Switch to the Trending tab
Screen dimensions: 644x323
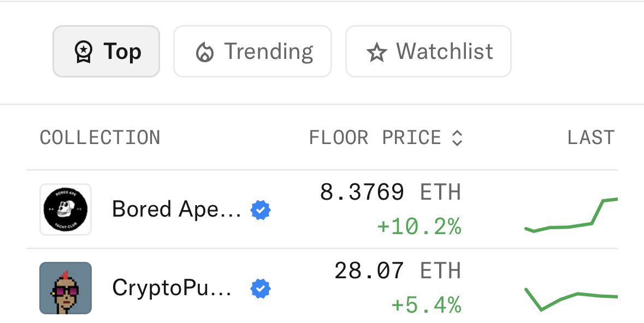(252, 52)
